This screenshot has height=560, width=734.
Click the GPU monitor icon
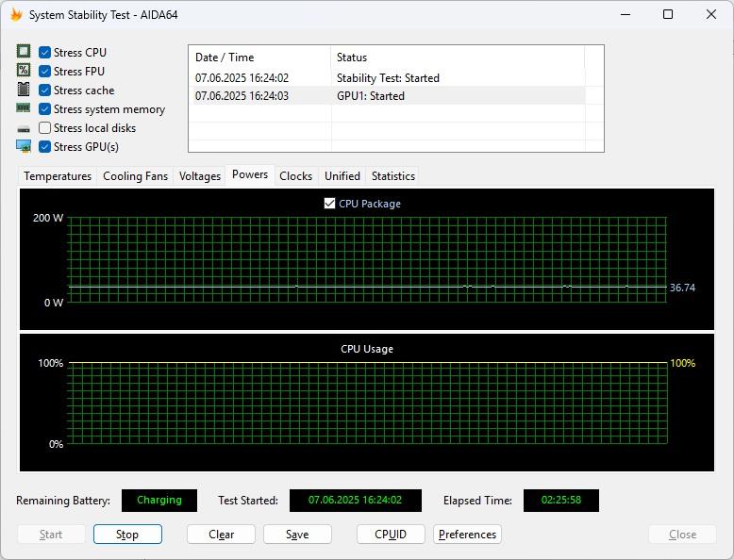(24, 146)
